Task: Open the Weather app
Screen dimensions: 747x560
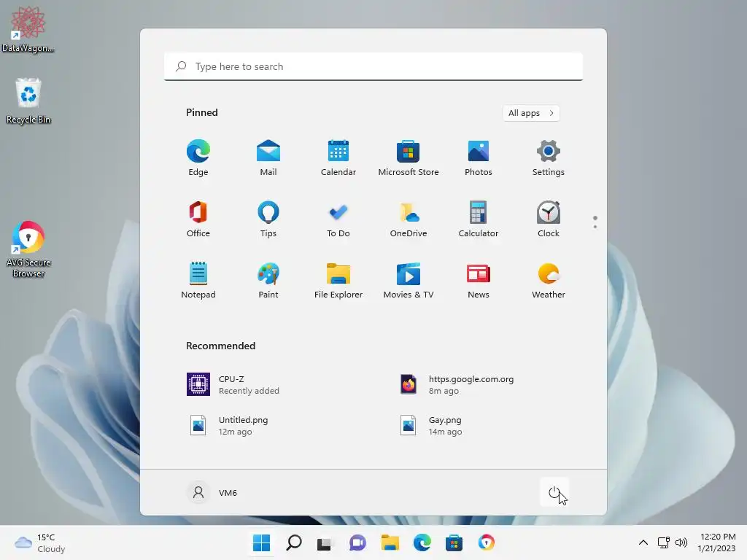Action: [549, 281]
